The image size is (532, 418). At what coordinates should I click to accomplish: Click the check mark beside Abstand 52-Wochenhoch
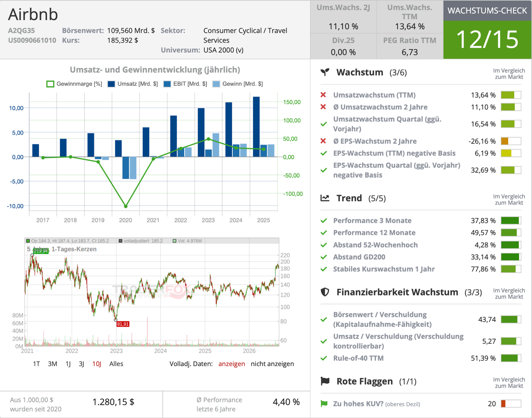pyautogui.click(x=324, y=245)
